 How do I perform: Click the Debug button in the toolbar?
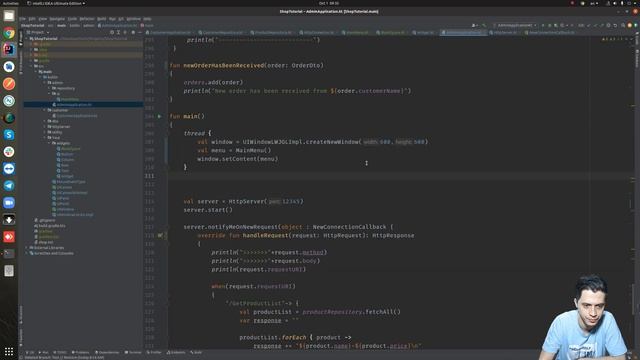549,25
